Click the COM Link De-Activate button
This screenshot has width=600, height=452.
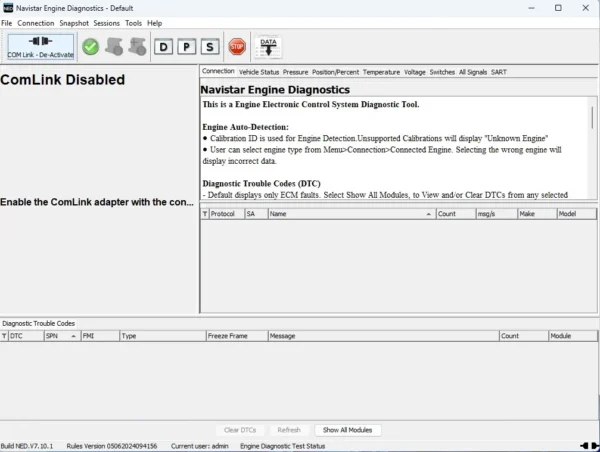(41, 47)
